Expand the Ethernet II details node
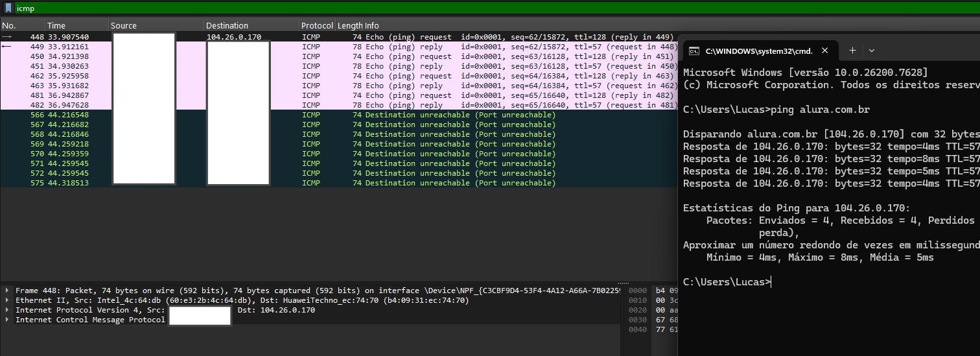980x356 pixels. [7, 300]
